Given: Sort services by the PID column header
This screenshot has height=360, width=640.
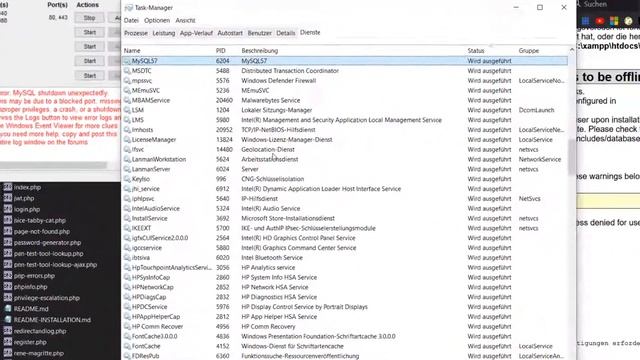Looking at the screenshot, I should (x=221, y=51).
